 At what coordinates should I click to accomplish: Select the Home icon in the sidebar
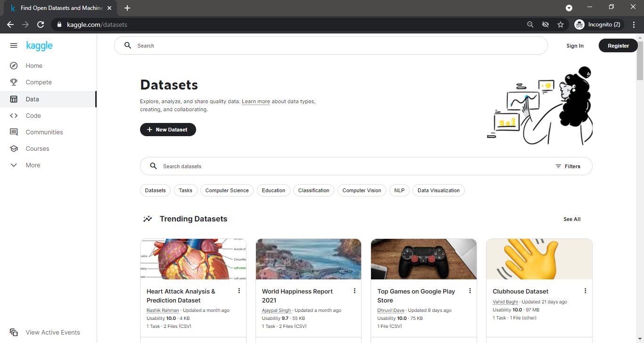(14, 65)
